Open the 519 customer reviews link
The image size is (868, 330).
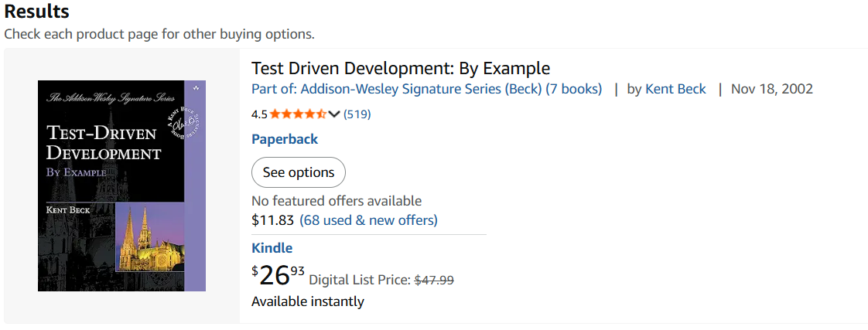coord(357,114)
